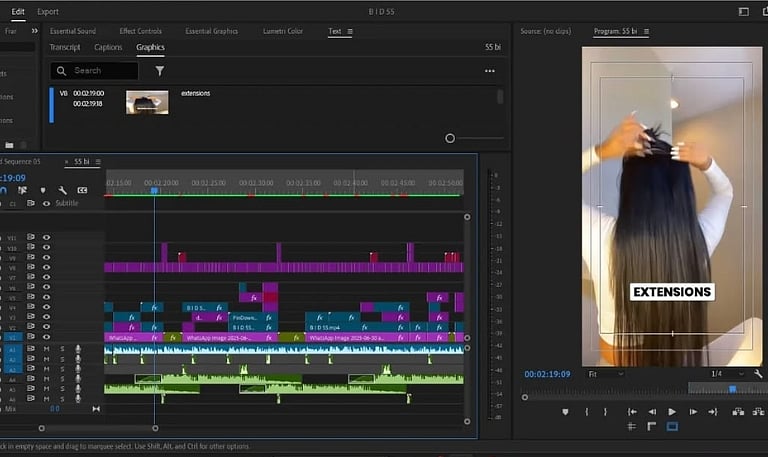Solo audio track A1

point(62,349)
